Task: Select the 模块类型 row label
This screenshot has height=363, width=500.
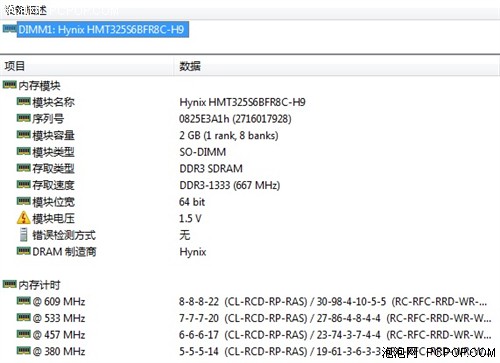Action: (x=53, y=152)
